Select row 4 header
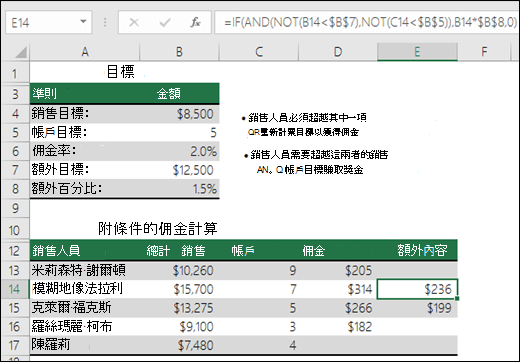 15,114
